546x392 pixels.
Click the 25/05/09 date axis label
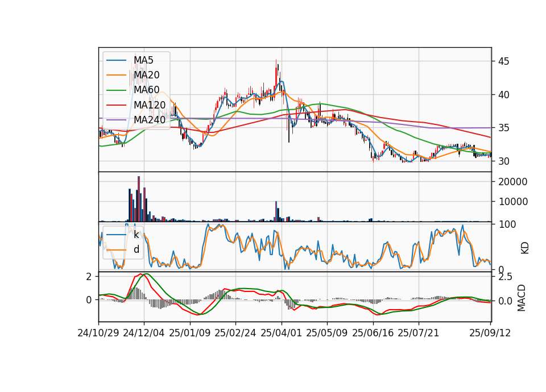coord(327,333)
